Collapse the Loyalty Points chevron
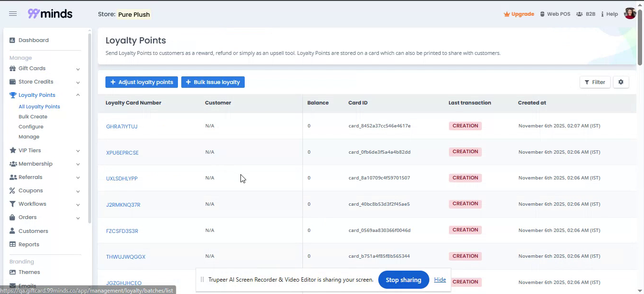The image size is (644, 294). tap(78, 95)
